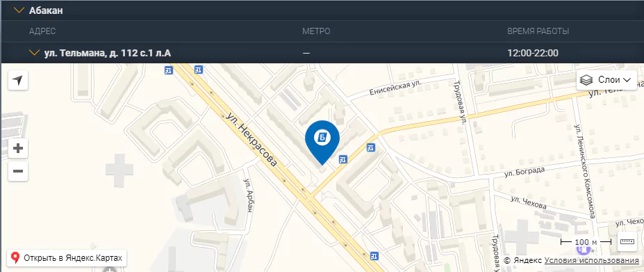Image resolution: width=644 pixels, height=272 pixels.
Task: Click the bus stop icon below Енисейская ул.
Action: click(x=371, y=147)
